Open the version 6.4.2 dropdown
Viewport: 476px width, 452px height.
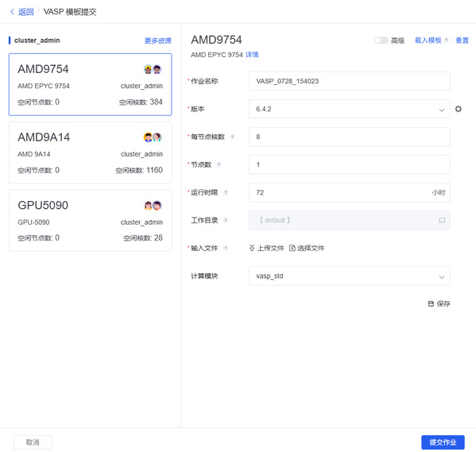[349, 109]
